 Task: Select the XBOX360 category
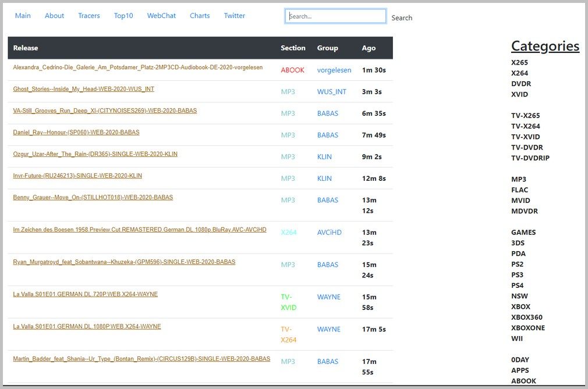527,317
